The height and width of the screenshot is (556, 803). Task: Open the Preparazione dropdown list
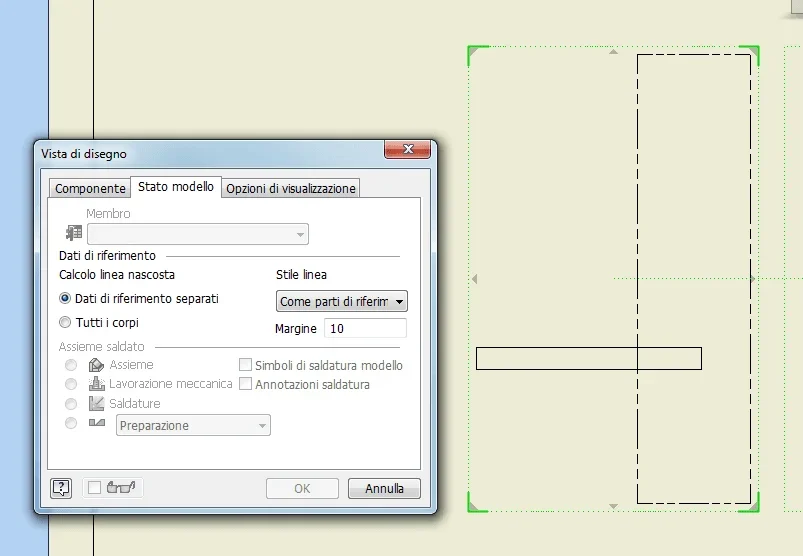tap(193, 425)
